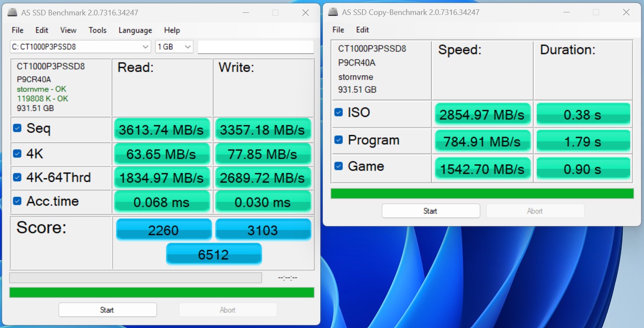Open the Edit menu in Copy-Benchmark window
The width and height of the screenshot is (644, 328).
coord(363,30)
